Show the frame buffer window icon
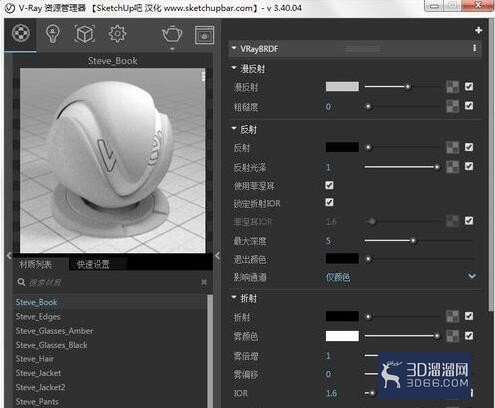The height and width of the screenshot is (408, 495). tap(204, 35)
